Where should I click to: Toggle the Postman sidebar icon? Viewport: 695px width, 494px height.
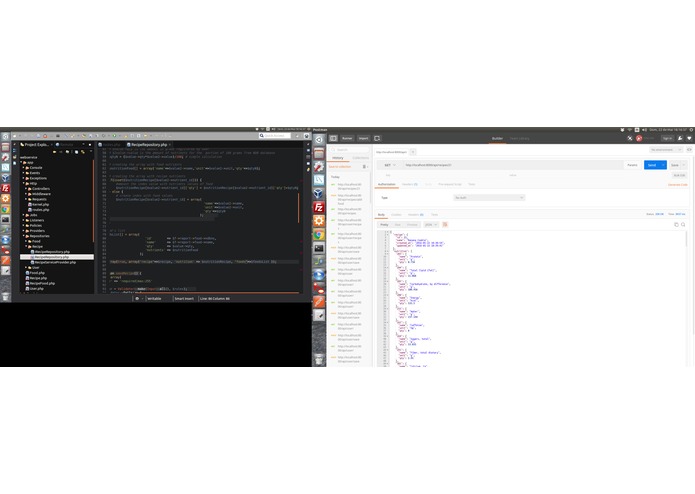point(333,138)
